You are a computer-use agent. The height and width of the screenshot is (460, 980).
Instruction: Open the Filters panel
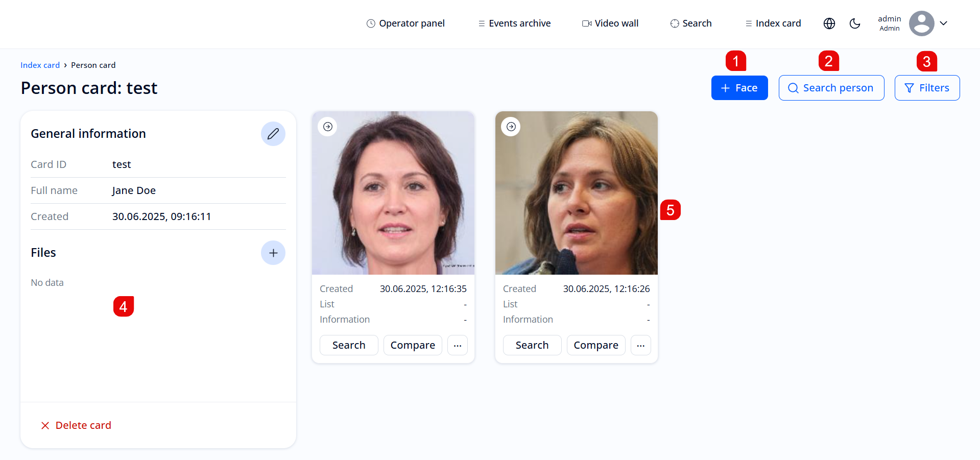click(x=926, y=87)
